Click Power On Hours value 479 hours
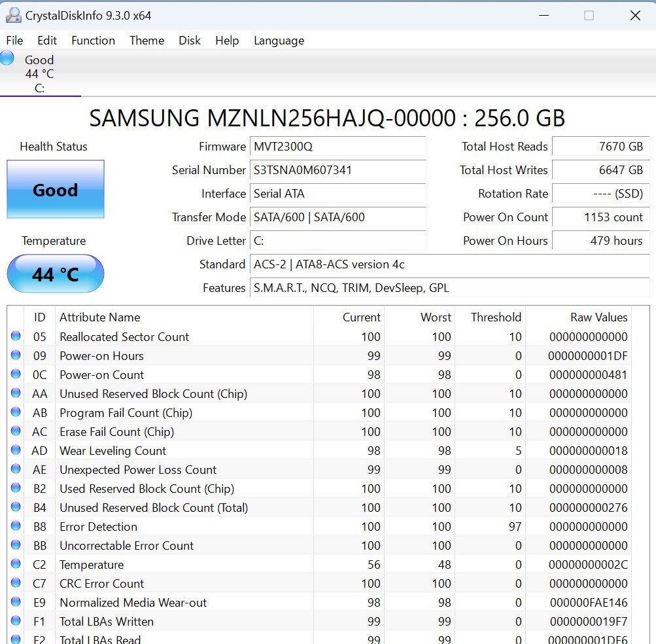The height and width of the screenshot is (644, 656). [x=600, y=241]
